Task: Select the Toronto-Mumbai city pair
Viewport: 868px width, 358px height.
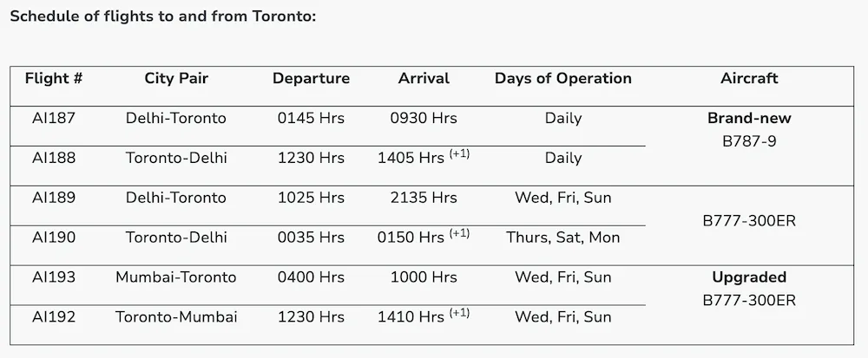Action: click(x=176, y=317)
